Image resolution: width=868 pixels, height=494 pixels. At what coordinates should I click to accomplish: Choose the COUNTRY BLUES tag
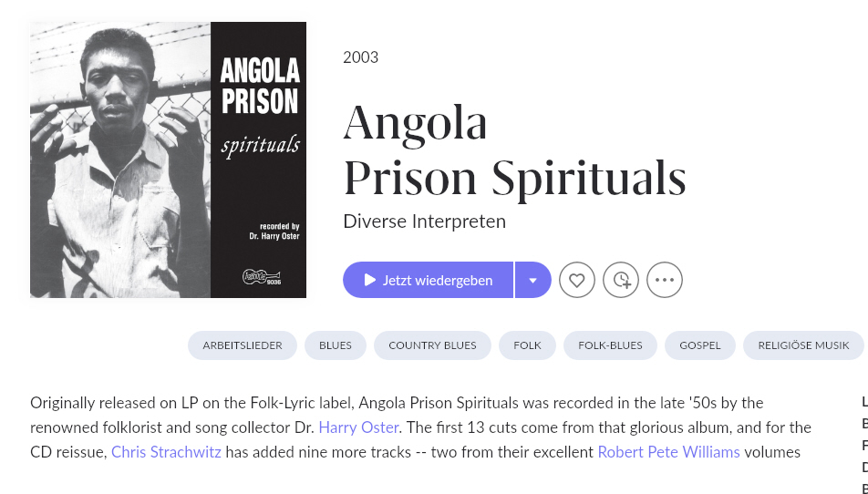[x=432, y=345]
